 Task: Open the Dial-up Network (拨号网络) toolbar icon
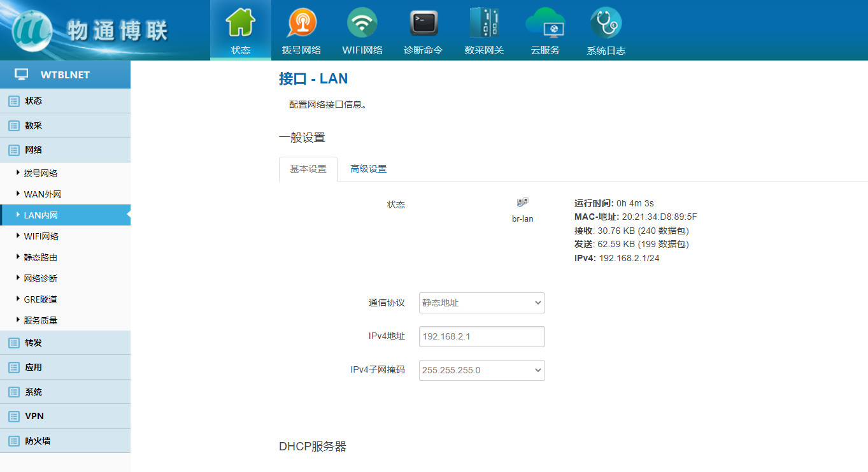pyautogui.click(x=301, y=23)
